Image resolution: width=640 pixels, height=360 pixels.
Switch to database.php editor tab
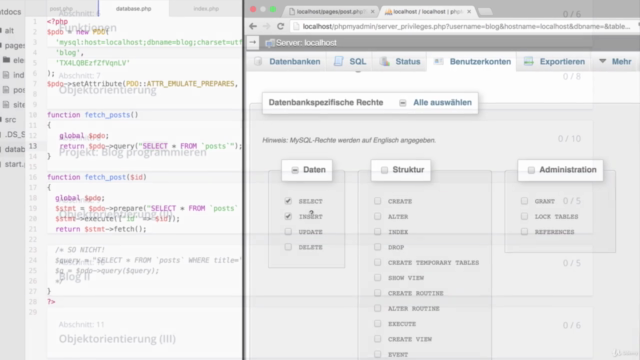click(133, 9)
